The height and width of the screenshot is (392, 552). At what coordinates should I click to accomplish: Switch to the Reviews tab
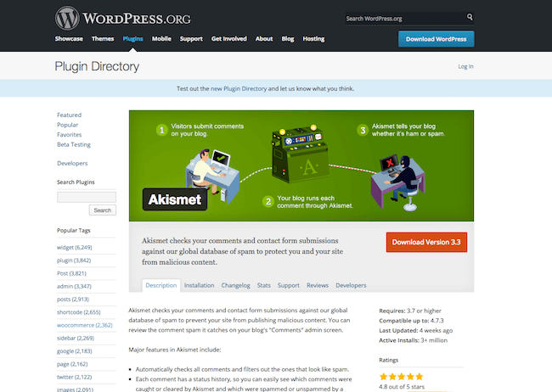click(x=318, y=285)
